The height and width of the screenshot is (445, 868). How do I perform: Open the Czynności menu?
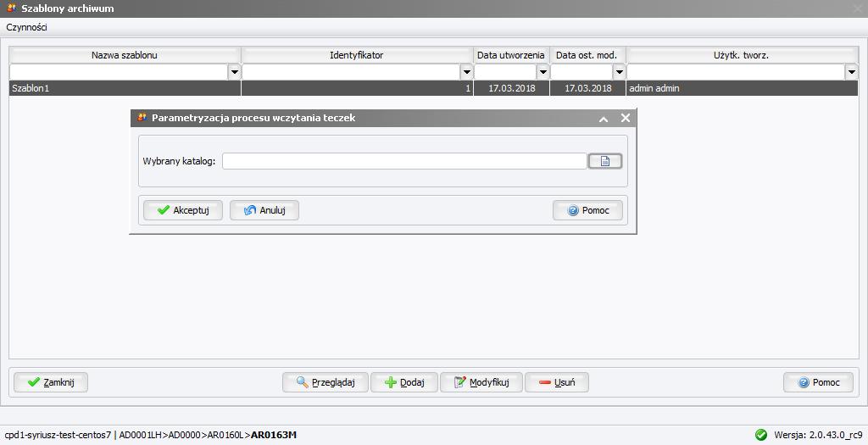click(x=26, y=27)
